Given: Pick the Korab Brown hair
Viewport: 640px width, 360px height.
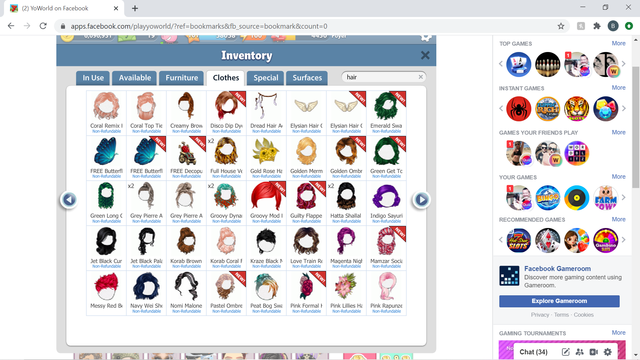Looking at the screenshot, I should click(186, 247).
